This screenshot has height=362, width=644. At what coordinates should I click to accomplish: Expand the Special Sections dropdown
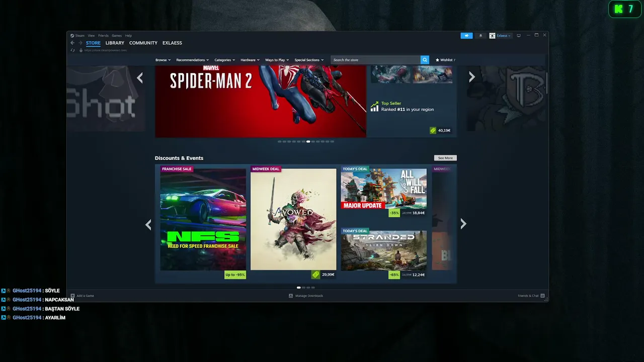(x=309, y=60)
